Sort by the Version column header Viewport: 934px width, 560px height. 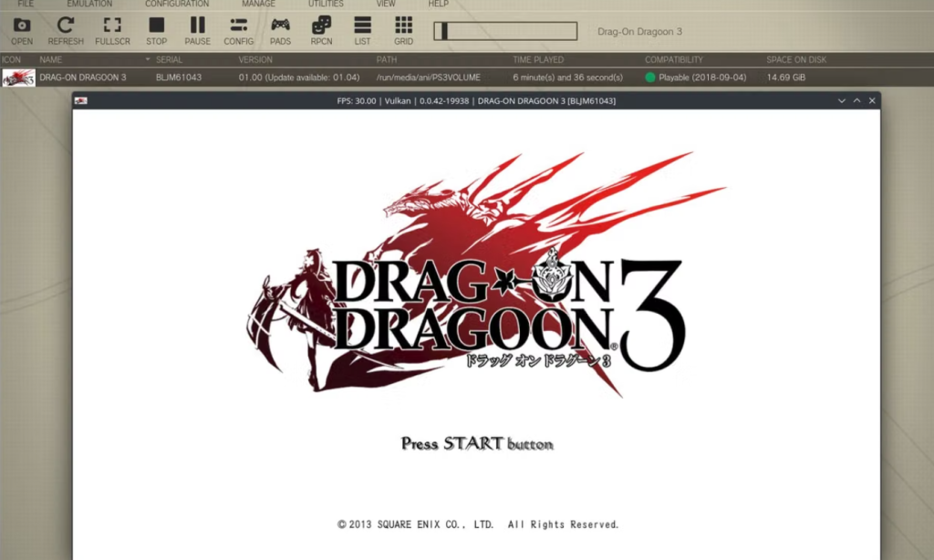click(x=255, y=59)
